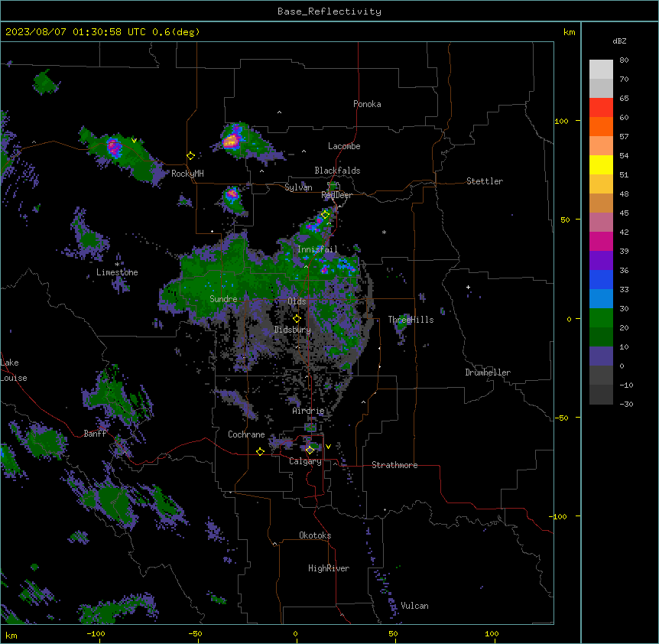Click the Banff town label
The image size is (659, 644).
click(95, 434)
